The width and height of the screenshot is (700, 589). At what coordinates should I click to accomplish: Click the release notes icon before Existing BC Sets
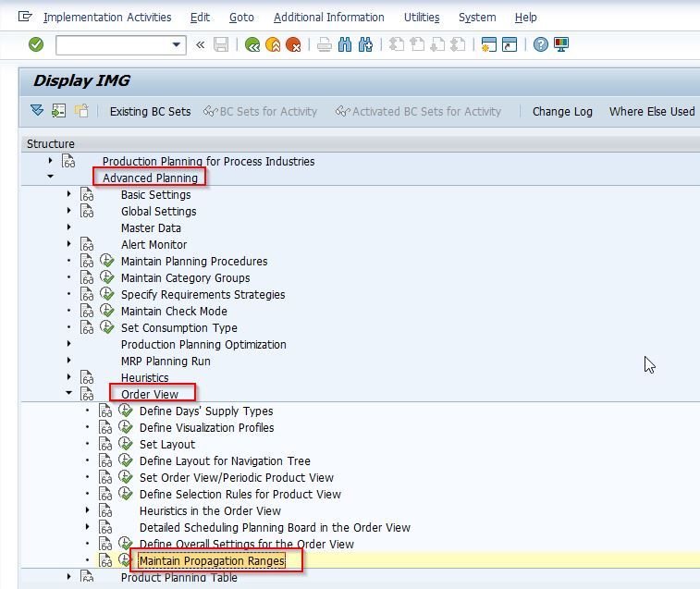tap(81, 110)
